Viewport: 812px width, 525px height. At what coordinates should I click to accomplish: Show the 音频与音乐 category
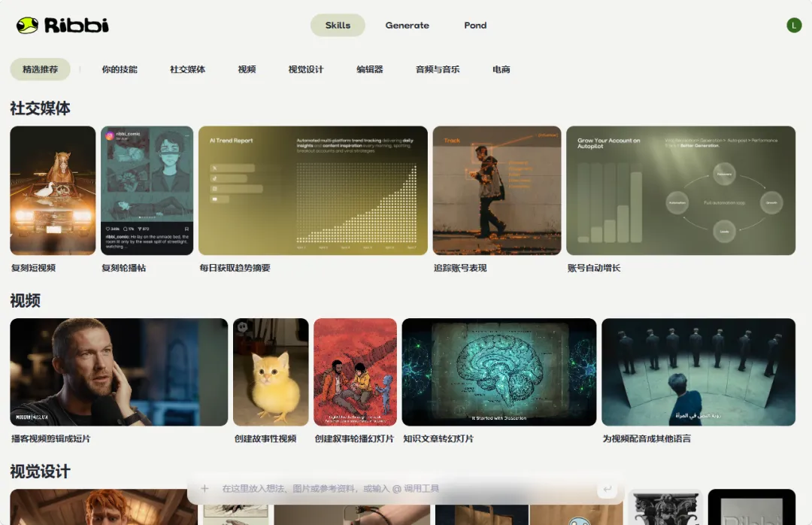click(438, 69)
